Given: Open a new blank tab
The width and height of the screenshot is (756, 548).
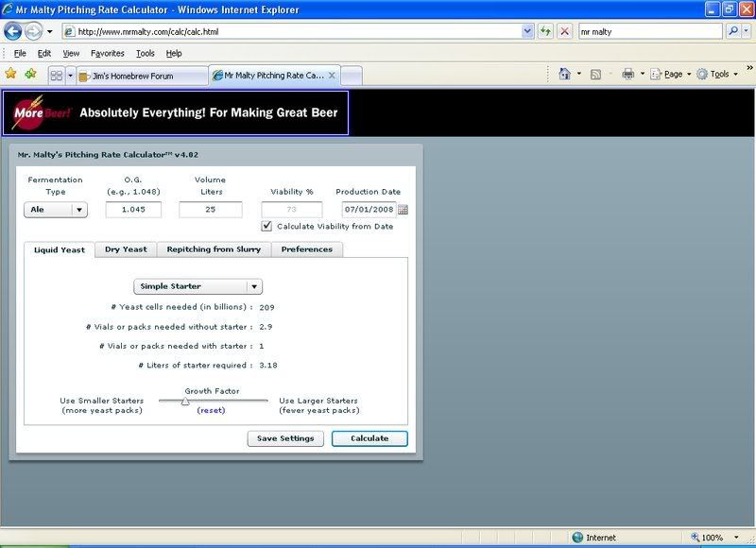Looking at the screenshot, I should point(352,77).
